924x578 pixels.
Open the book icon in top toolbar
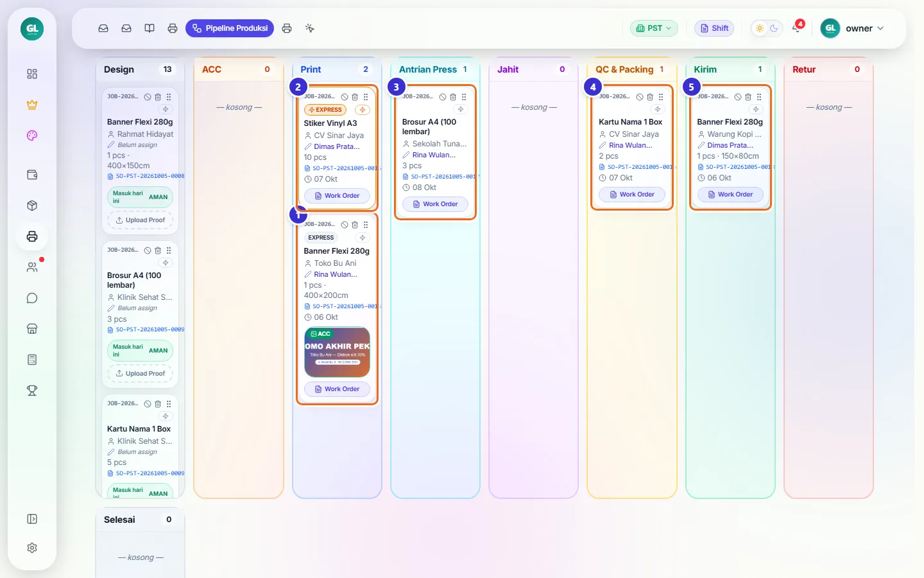pyautogui.click(x=150, y=28)
